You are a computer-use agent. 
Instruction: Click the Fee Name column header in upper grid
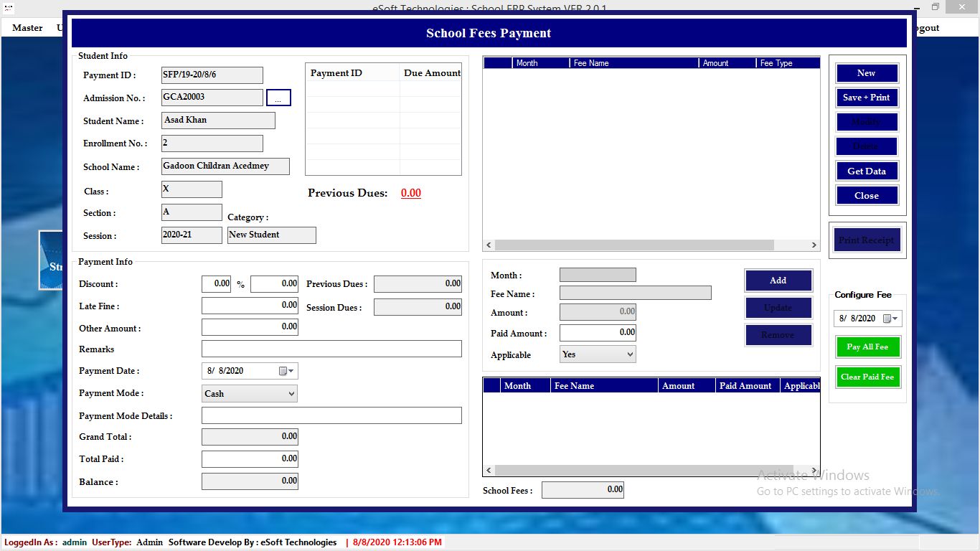(634, 63)
